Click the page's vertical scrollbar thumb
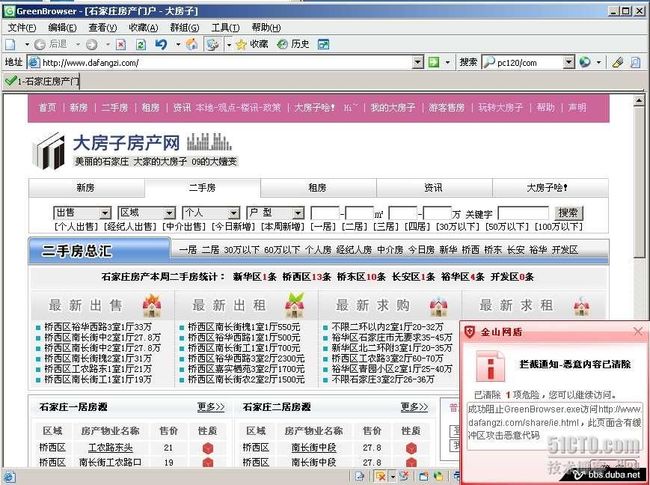 (638, 184)
